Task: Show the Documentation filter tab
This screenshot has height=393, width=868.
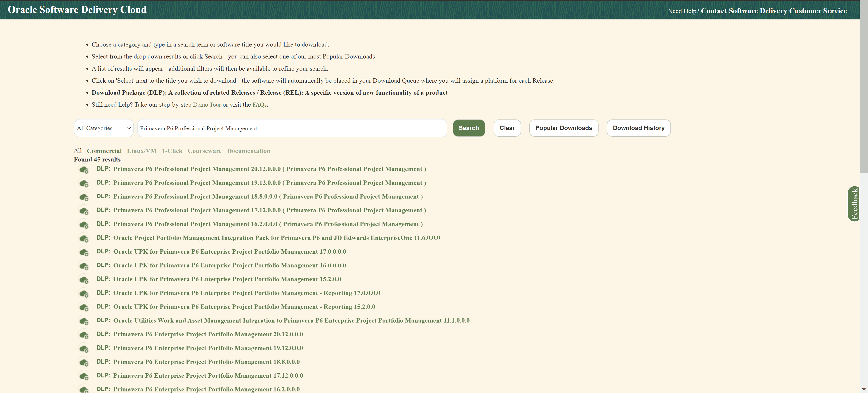Action: tap(248, 151)
